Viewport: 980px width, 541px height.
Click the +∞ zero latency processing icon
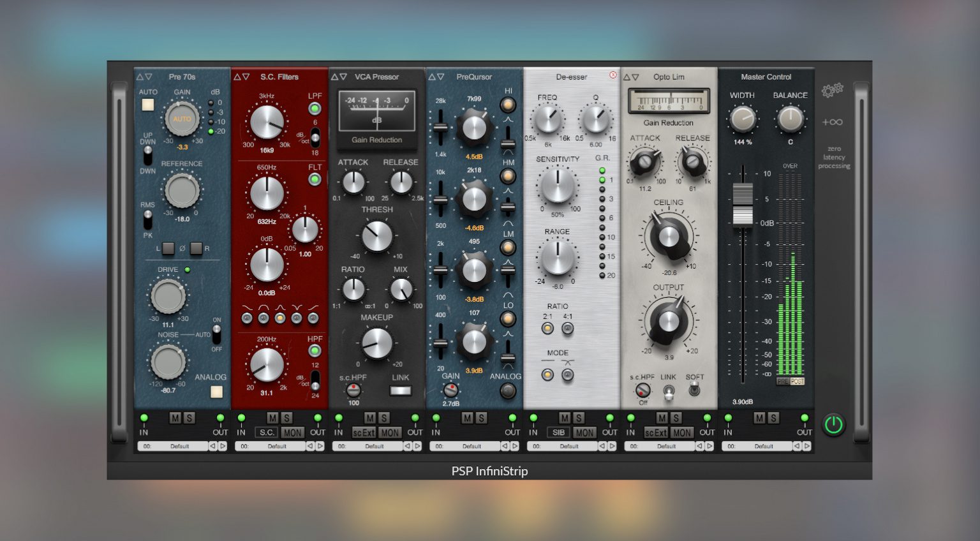click(835, 121)
